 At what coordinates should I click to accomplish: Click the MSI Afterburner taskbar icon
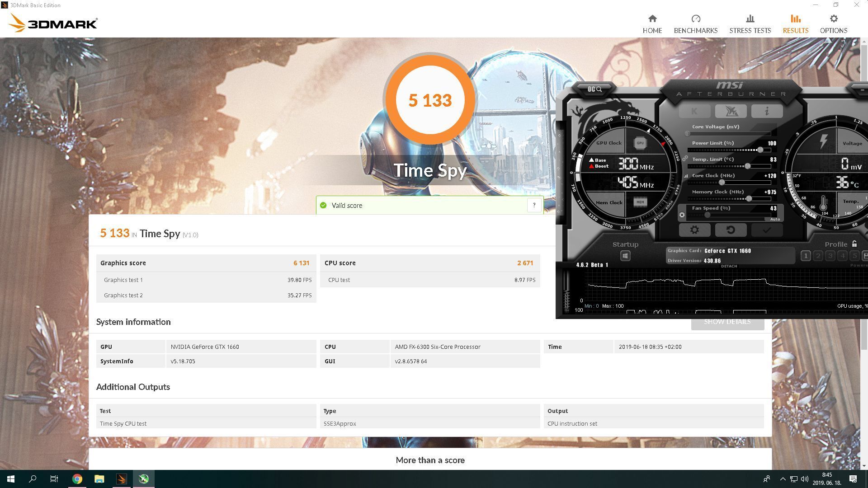point(143,479)
